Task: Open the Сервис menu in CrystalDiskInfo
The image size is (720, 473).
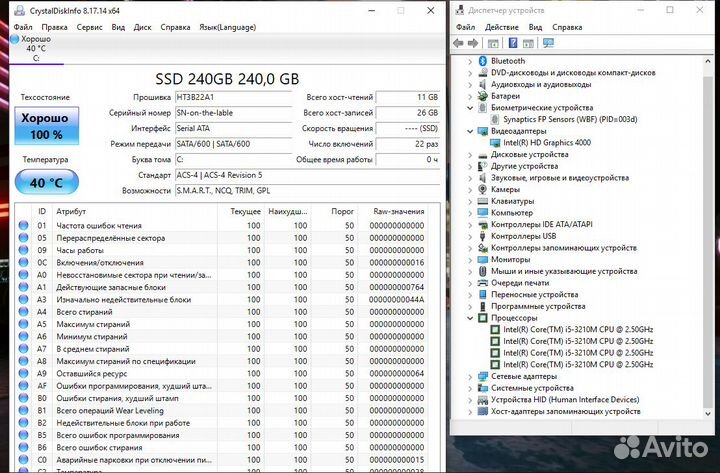Action: click(90, 27)
